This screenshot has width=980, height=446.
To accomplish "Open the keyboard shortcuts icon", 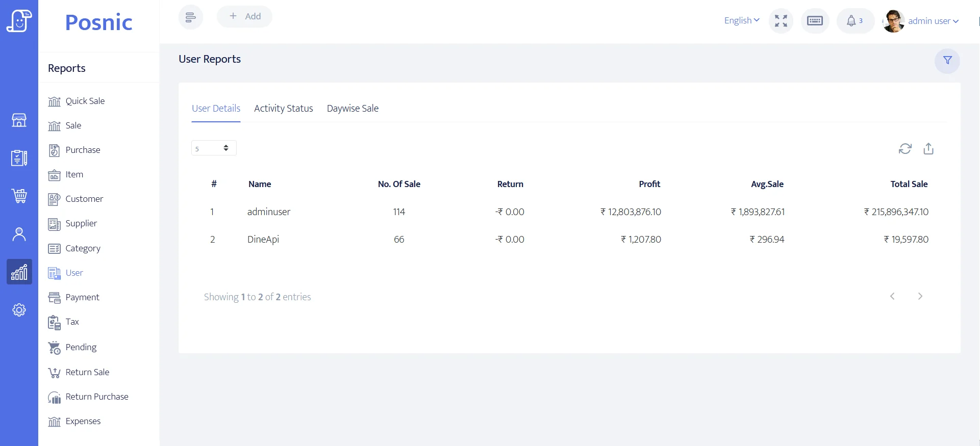I will click(815, 21).
